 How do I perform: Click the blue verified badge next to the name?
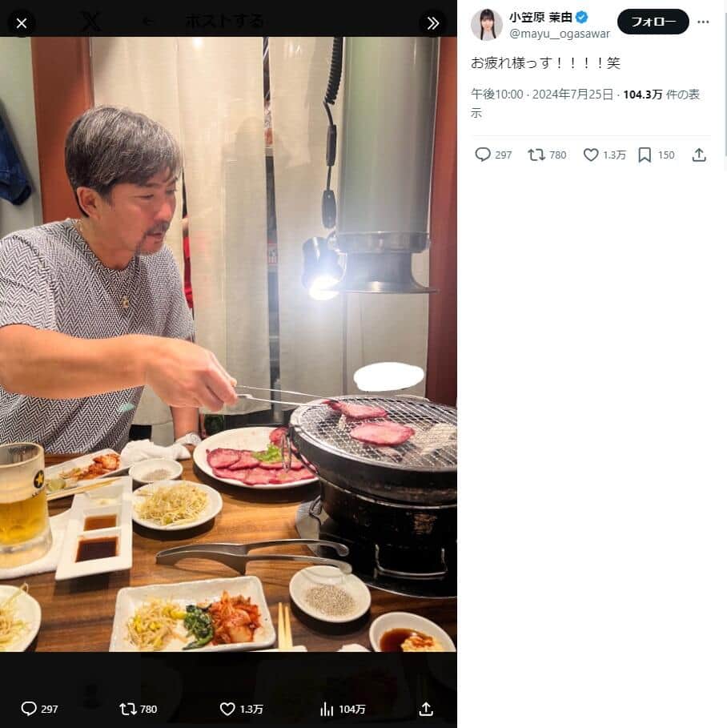582,18
